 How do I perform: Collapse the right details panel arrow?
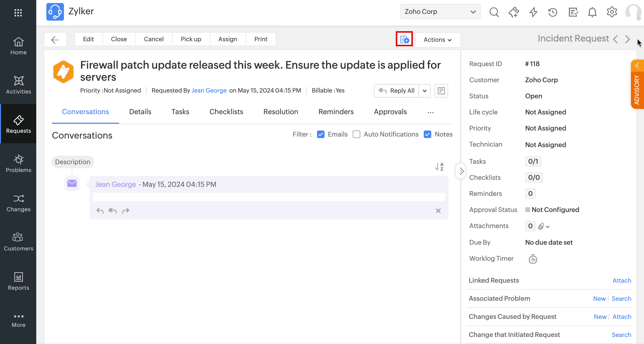pyautogui.click(x=461, y=171)
